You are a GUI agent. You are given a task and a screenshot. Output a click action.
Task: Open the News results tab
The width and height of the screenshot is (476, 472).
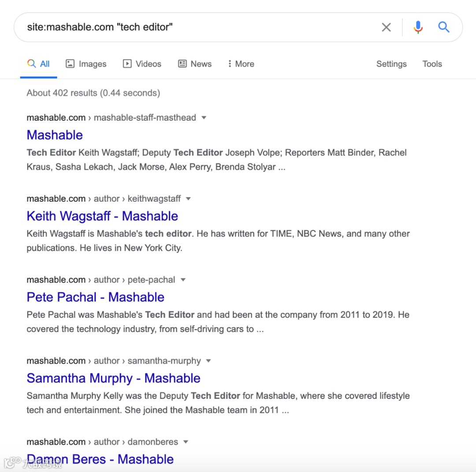pyautogui.click(x=195, y=64)
